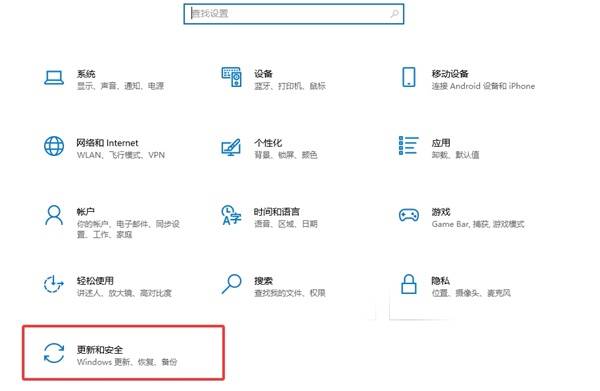This screenshot has height=391, width=600.
Task: Click the Game Bar, 捕获 description
Action: coord(478,224)
